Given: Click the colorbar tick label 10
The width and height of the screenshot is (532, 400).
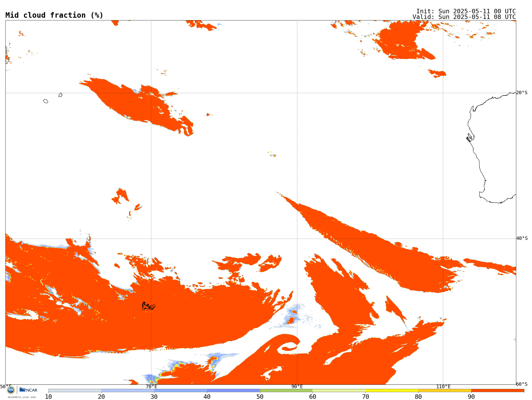Looking at the screenshot, I should tap(49, 397).
